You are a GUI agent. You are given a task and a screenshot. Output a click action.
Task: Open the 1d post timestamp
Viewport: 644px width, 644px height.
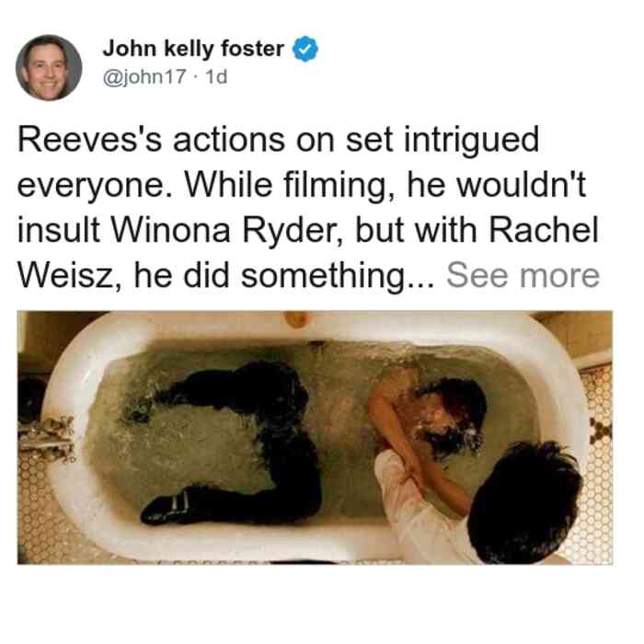click(x=216, y=77)
